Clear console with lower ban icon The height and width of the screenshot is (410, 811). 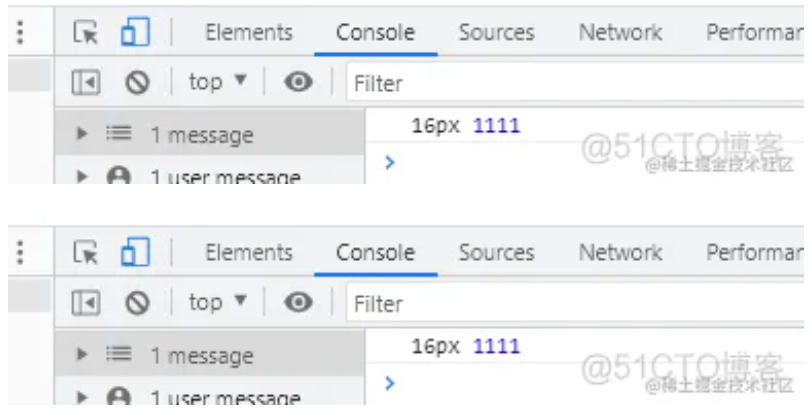[x=138, y=302]
